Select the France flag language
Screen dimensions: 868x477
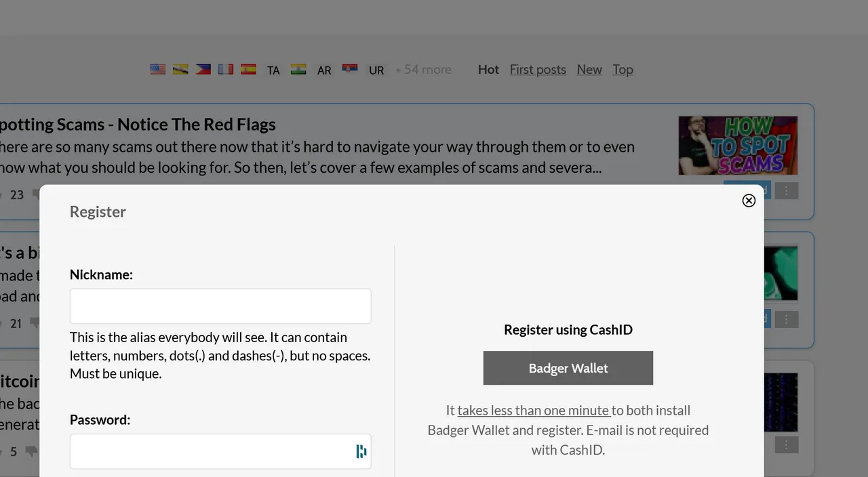pos(226,69)
